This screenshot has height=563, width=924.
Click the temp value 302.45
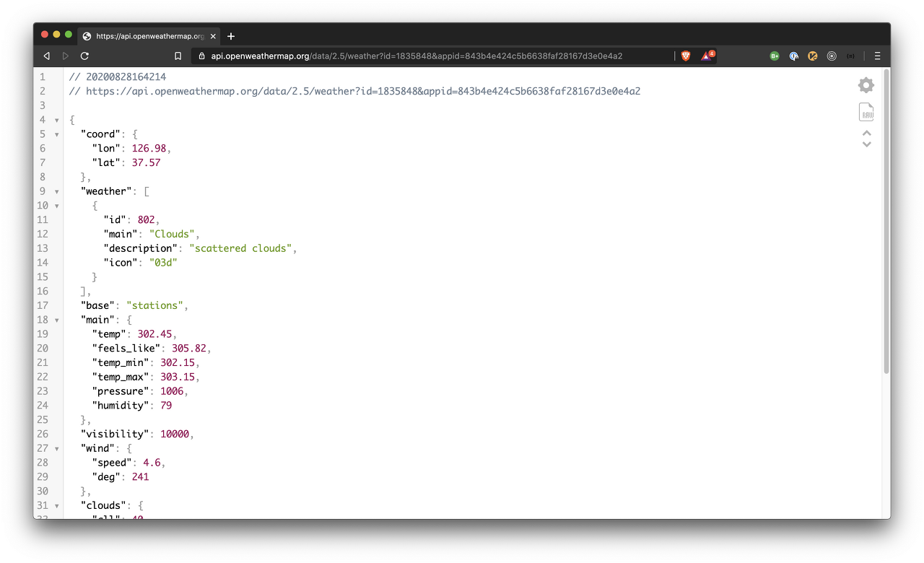(x=154, y=334)
